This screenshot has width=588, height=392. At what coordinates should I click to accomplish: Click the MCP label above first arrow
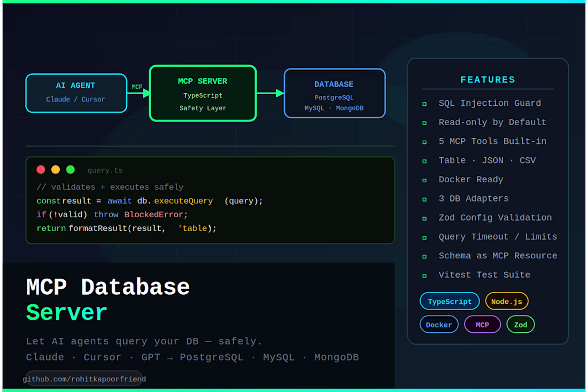(x=137, y=87)
